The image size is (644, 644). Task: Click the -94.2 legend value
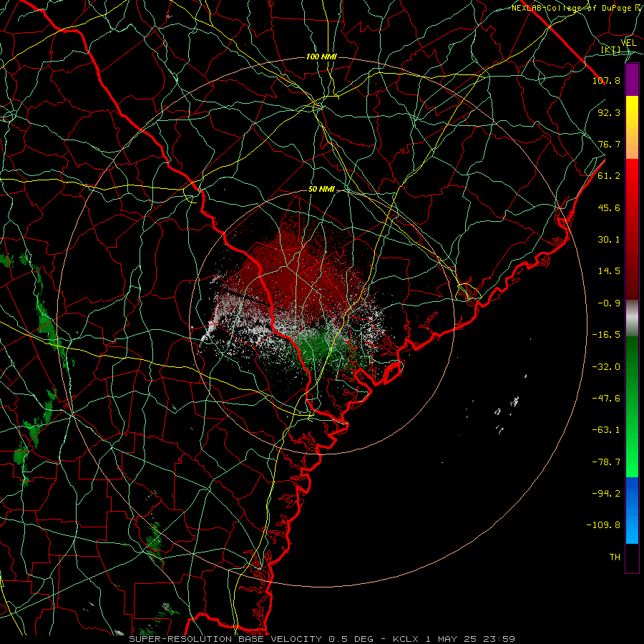click(x=606, y=494)
